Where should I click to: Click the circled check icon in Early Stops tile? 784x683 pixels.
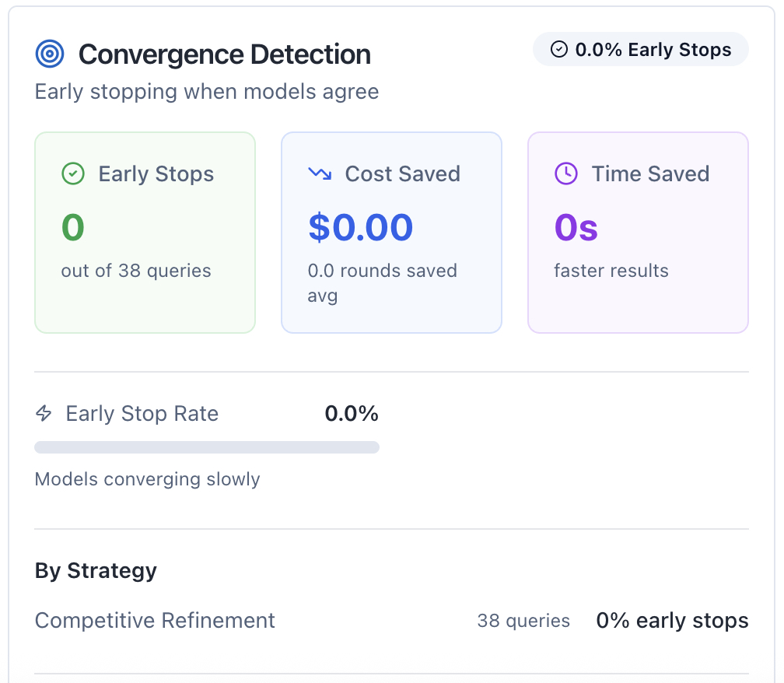point(73,173)
